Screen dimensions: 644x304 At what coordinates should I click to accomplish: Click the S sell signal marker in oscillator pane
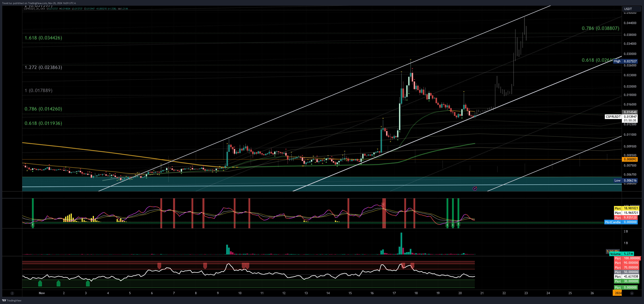tap(383, 205)
